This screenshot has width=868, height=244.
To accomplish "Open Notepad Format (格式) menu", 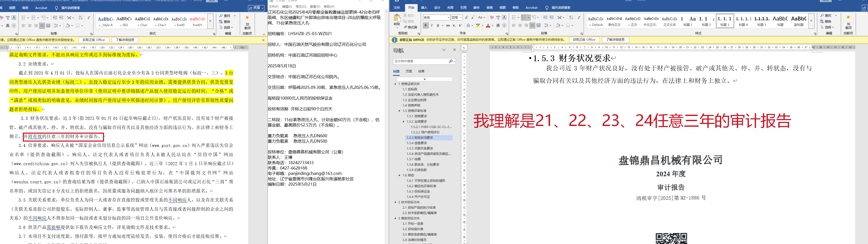I will point(301,7).
